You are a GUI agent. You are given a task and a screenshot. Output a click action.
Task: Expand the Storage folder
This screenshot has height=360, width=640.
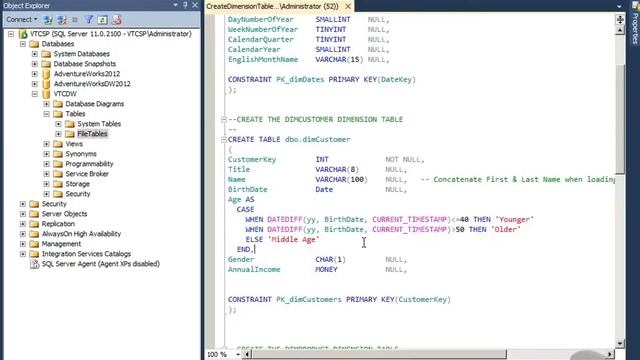coord(47,184)
